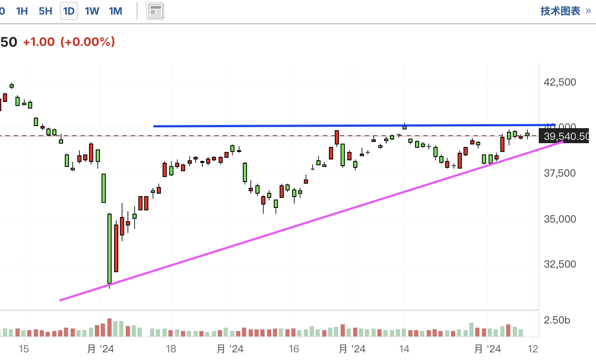
Task: Open the news overlay icon
Action: [x=155, y=11]
